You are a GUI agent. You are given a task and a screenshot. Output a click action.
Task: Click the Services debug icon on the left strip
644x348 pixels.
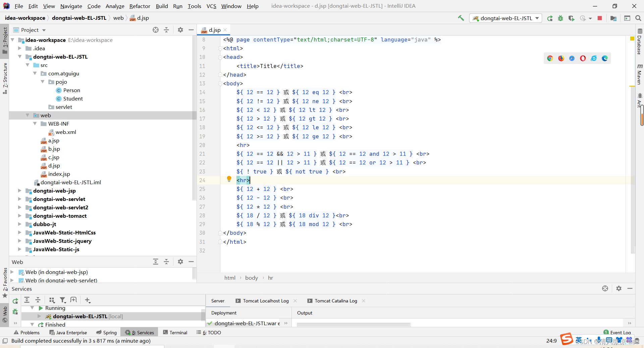pyautogui.click(x=15, y=312)
